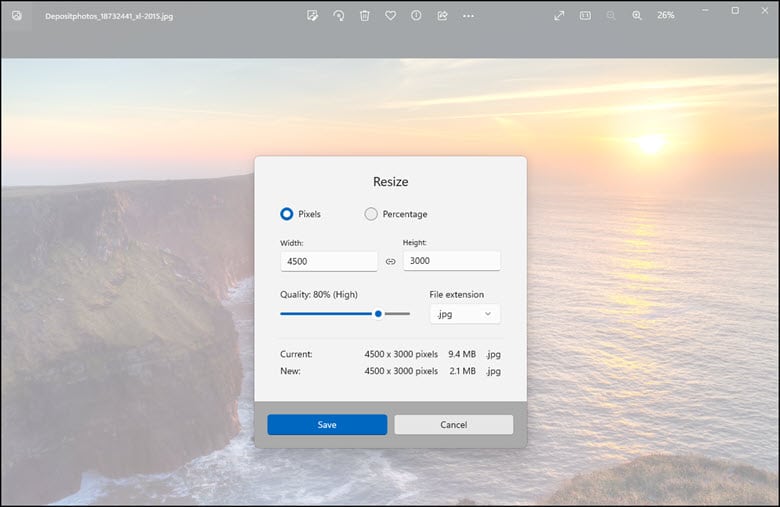Click the Width input field
Image resolution: width=780 pixels, height=507 pixels.
[x=329, y=261]
